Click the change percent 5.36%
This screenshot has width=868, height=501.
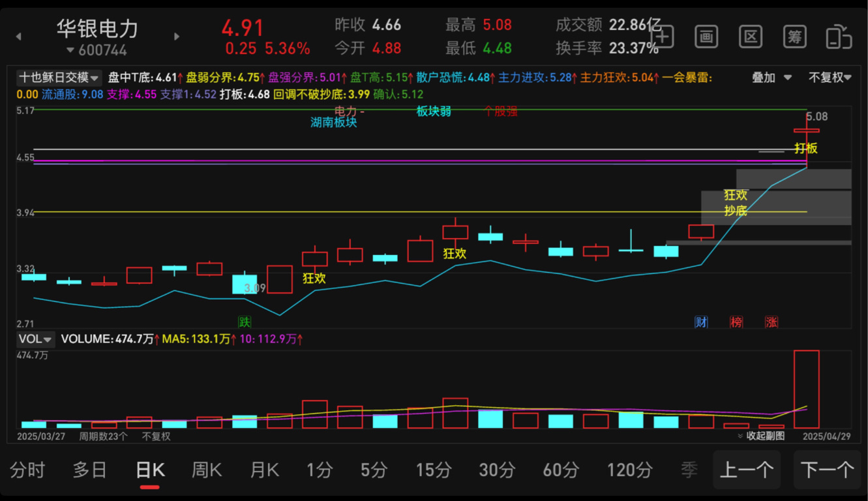[288, 49]
